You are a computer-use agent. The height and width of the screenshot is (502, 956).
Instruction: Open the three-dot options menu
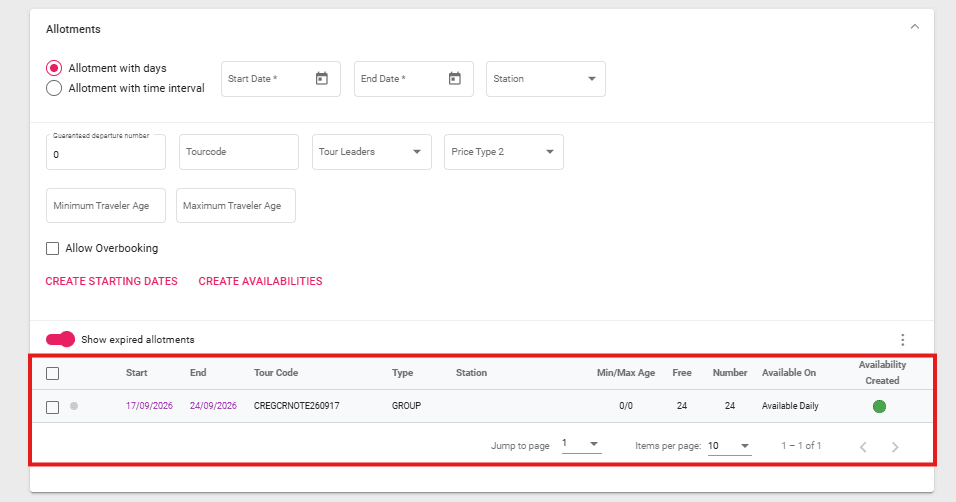902,340
